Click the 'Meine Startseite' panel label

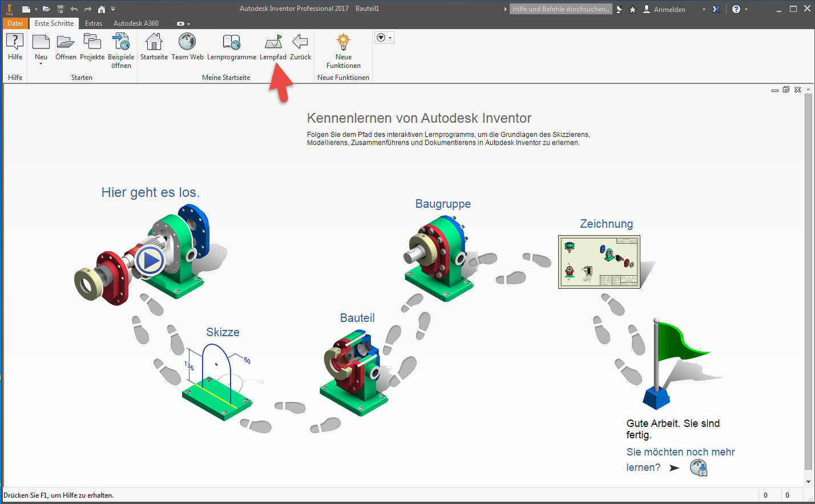(226, 78)
